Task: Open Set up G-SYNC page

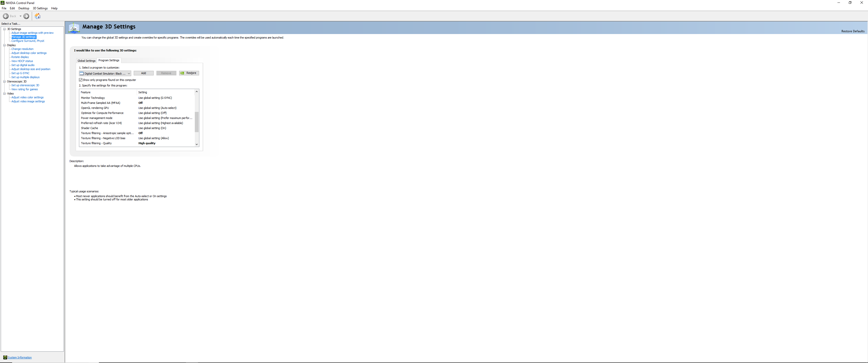Action: click(x=20, y=73)
